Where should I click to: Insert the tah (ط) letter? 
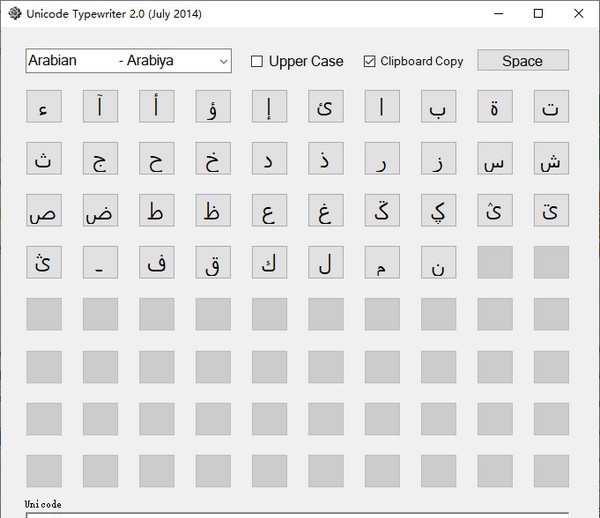click(x=157, y=210)
